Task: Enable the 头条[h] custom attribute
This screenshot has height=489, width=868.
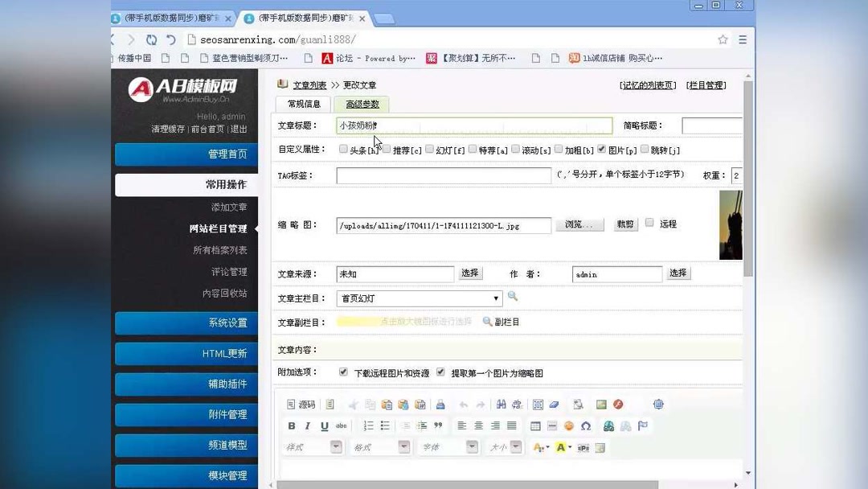Action: 344,149
